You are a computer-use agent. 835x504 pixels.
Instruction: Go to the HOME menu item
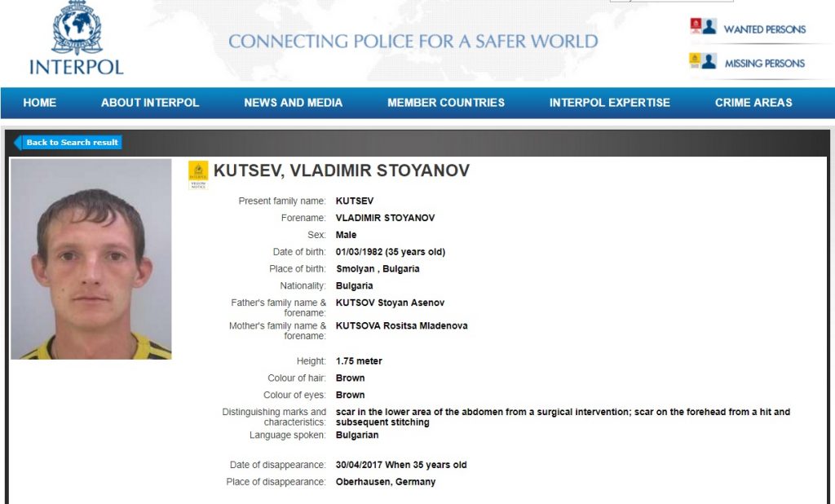(x=39, y=102)
